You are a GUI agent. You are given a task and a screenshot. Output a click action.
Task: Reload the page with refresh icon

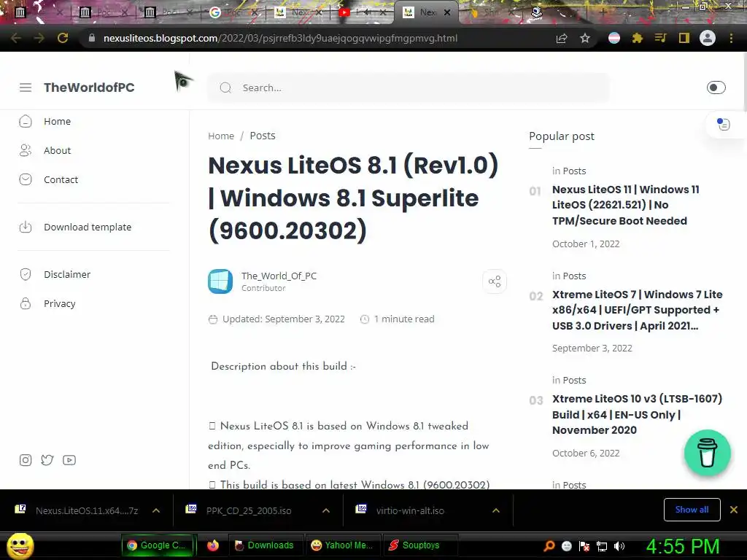coord(63,38)
